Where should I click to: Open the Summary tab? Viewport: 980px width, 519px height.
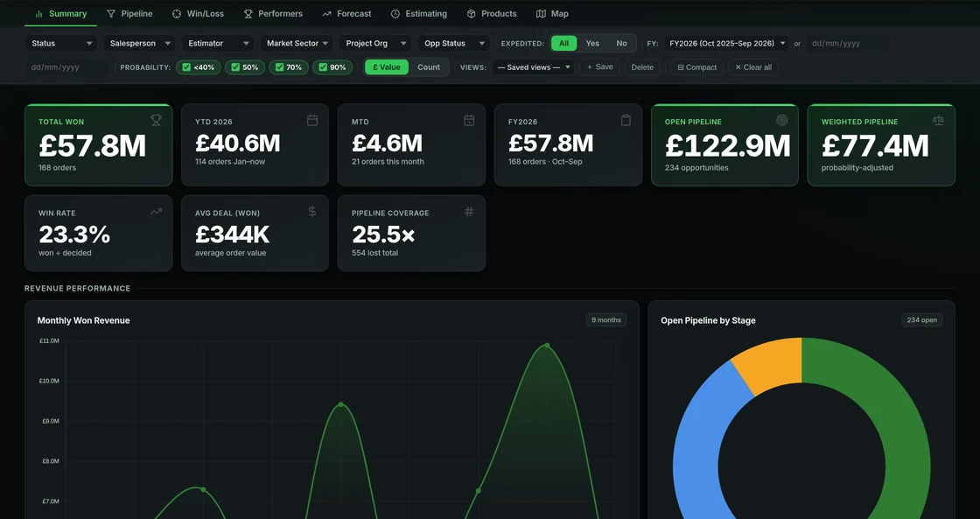60,13
